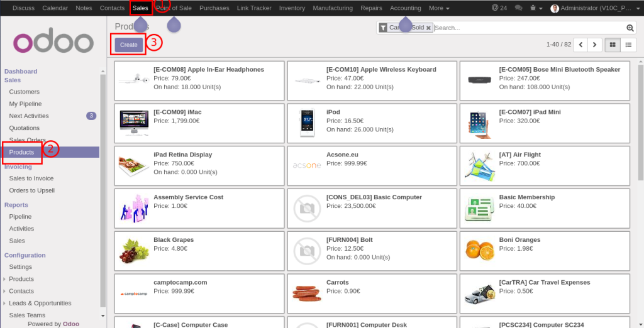Open the Carrots product image
Image resolution: width=644 pixels, height=328 pixels.
pyautogui.click(x=306, y=293)
